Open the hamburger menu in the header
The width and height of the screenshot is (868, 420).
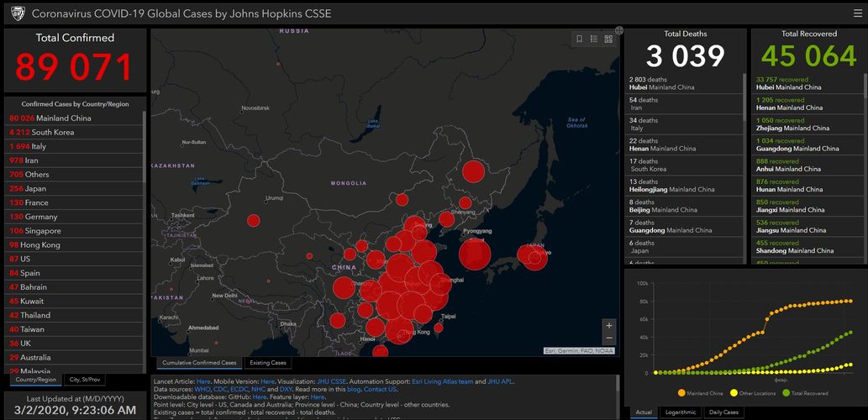tap(857, 13)
